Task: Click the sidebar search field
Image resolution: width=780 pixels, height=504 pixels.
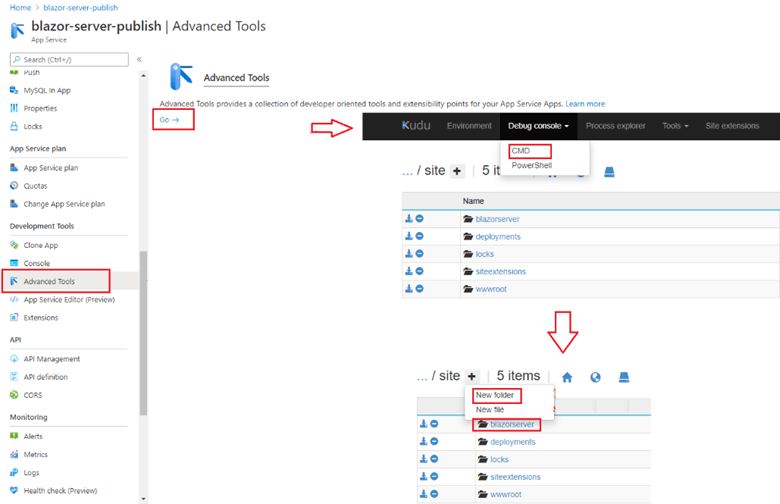Action: point(72,60)
